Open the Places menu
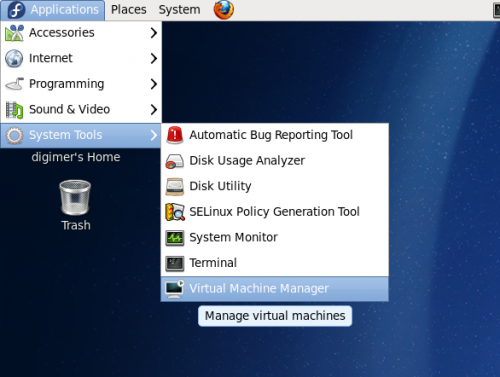This screenshot has width=500, height=377. [x=129, y=10]
